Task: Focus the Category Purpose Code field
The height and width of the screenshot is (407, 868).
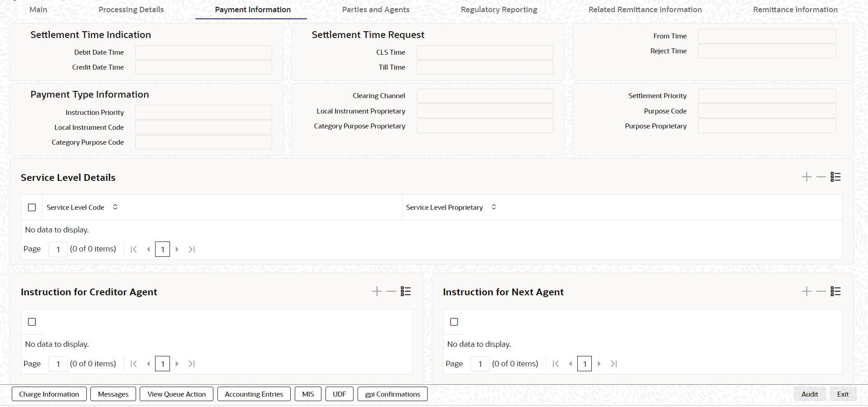Action: click(203, 142)
